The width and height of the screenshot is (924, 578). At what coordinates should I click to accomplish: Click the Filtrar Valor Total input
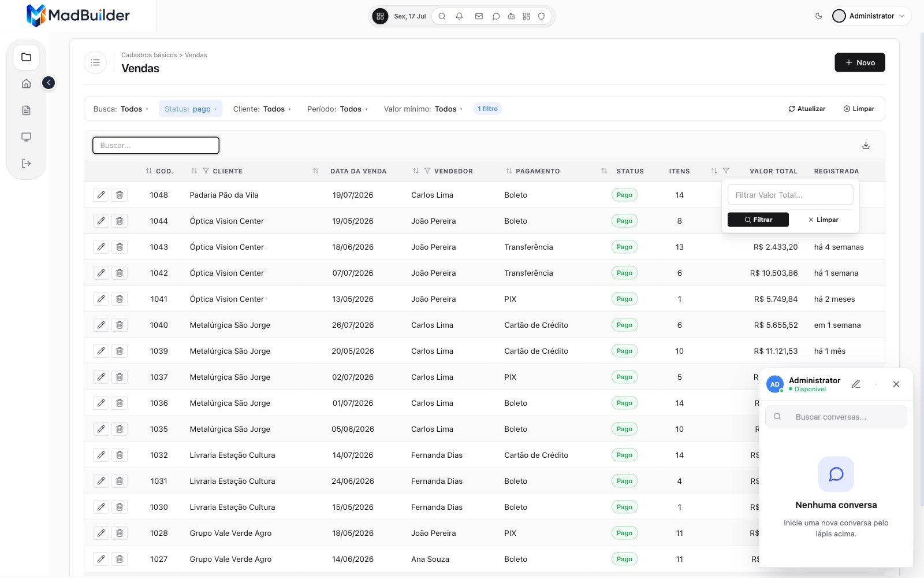point(790,195)
